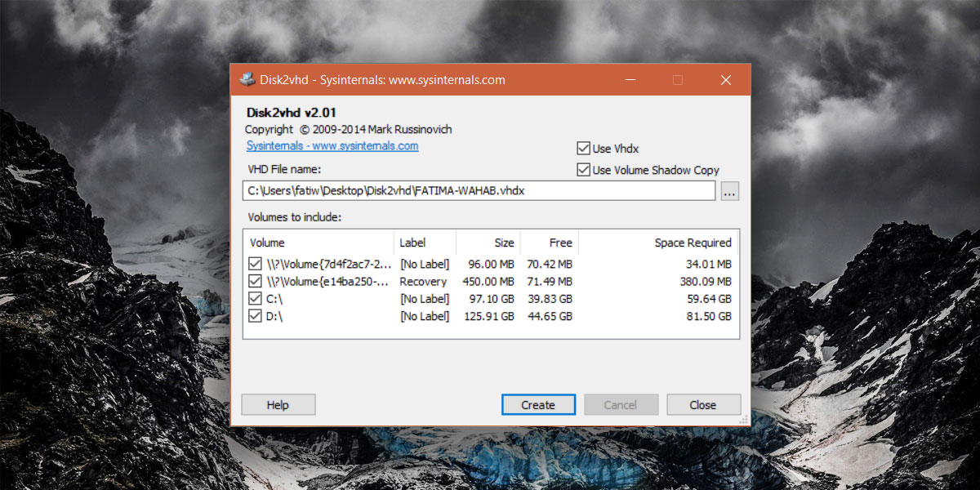Viewport: 980px width, 490px height.
Task: Open the Sysinternals website link
Action: coord(332,146)
